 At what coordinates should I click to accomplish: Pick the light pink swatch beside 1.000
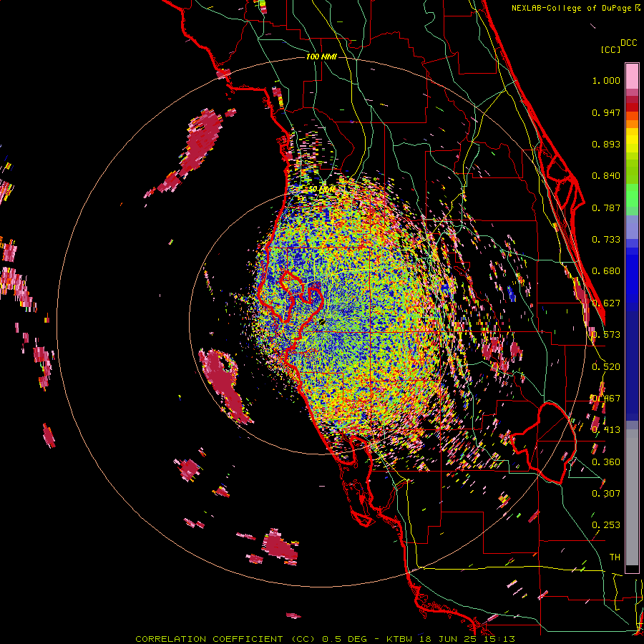coord(632,76)
